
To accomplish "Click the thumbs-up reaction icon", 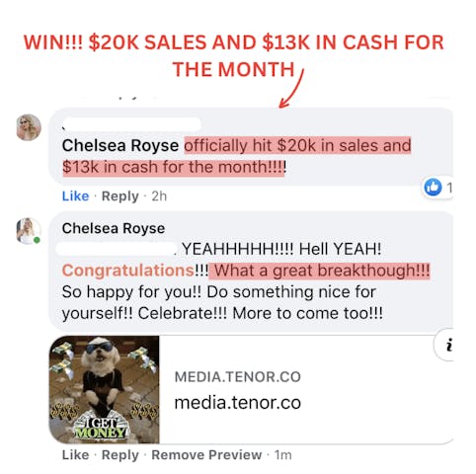I will point(433,188).
